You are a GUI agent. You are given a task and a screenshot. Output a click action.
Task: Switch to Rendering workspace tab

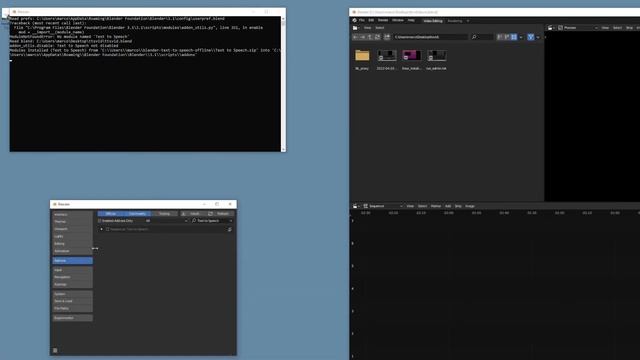pos(455,21)
